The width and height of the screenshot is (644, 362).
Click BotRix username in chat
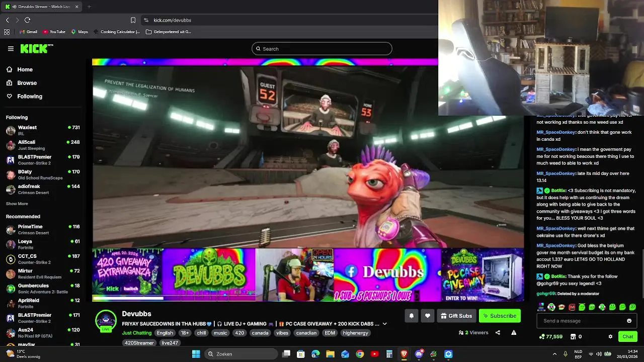pyautogui.click(x=558, y=191)
